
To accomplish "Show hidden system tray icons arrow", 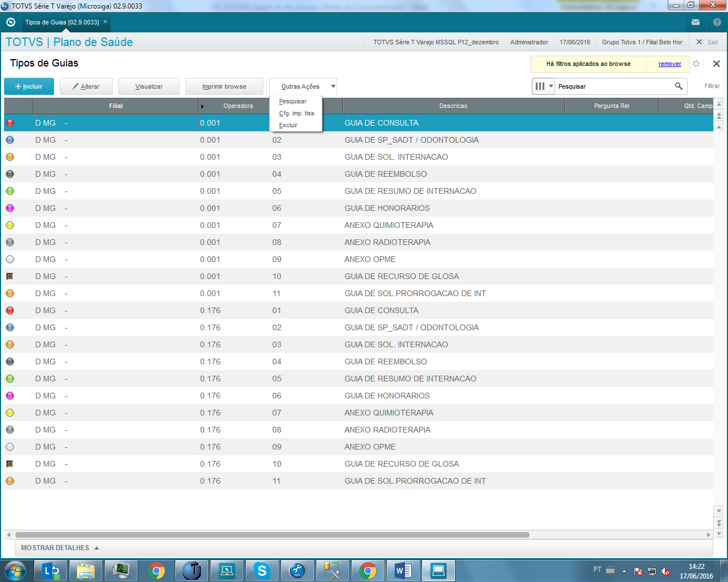I will click(624, 571).
